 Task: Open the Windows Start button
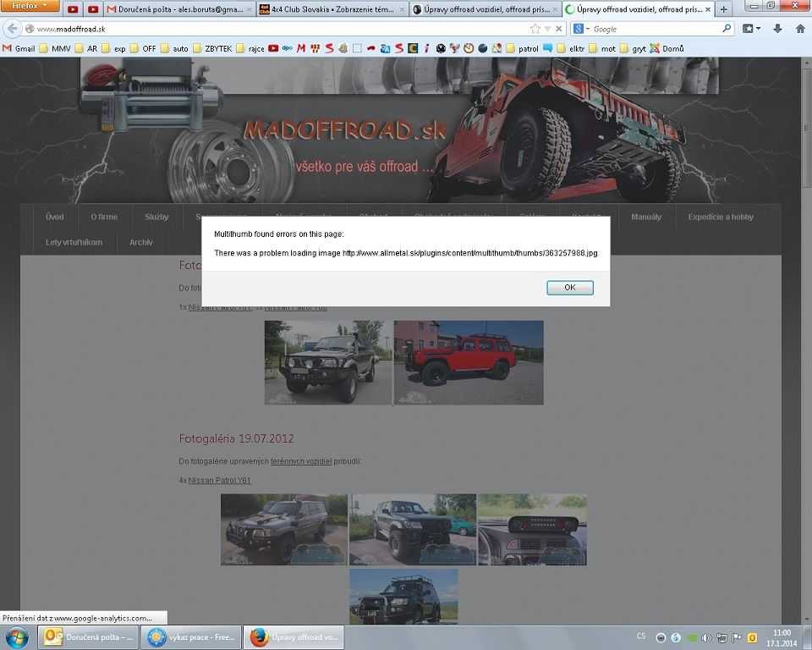(17, 637)
